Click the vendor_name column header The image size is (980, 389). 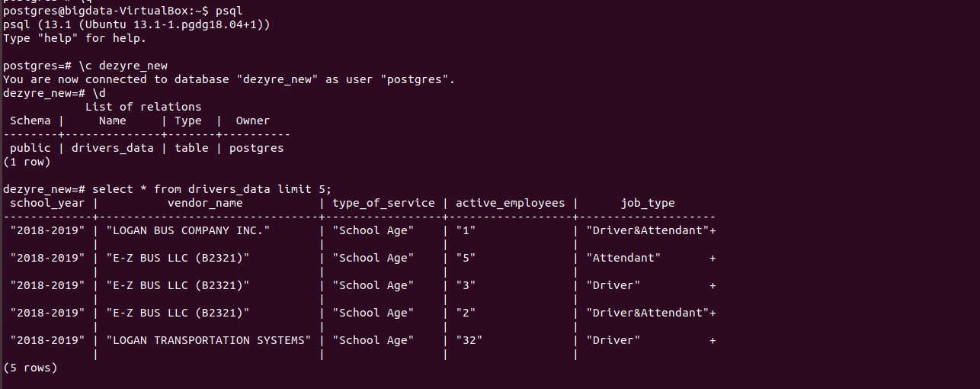tap(205, 203)
